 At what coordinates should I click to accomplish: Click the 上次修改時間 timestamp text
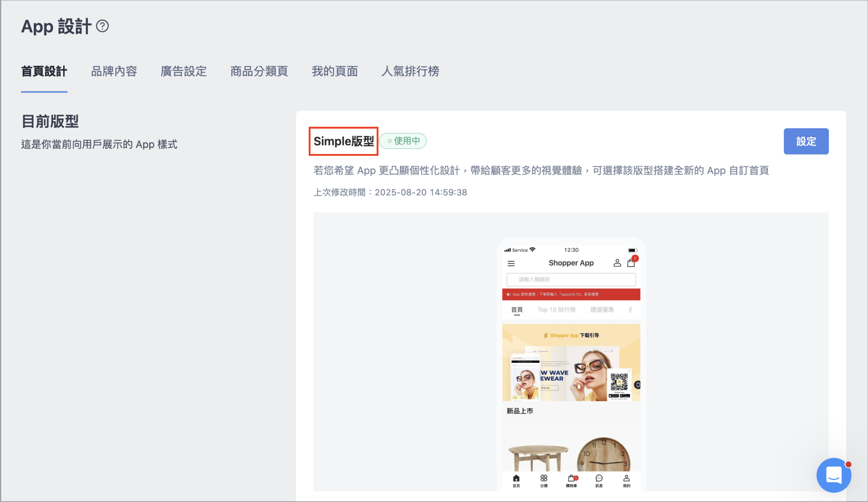click(x=390, y=193)
